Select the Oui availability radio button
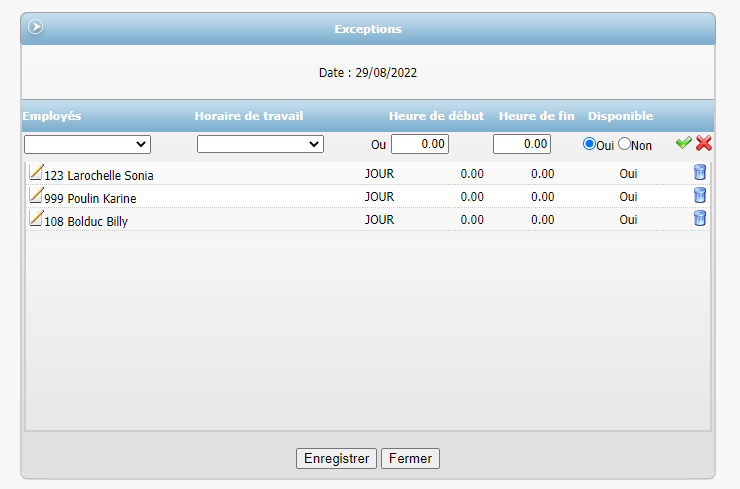The width and height of the screenshot is (740, 489). point(589,144)
